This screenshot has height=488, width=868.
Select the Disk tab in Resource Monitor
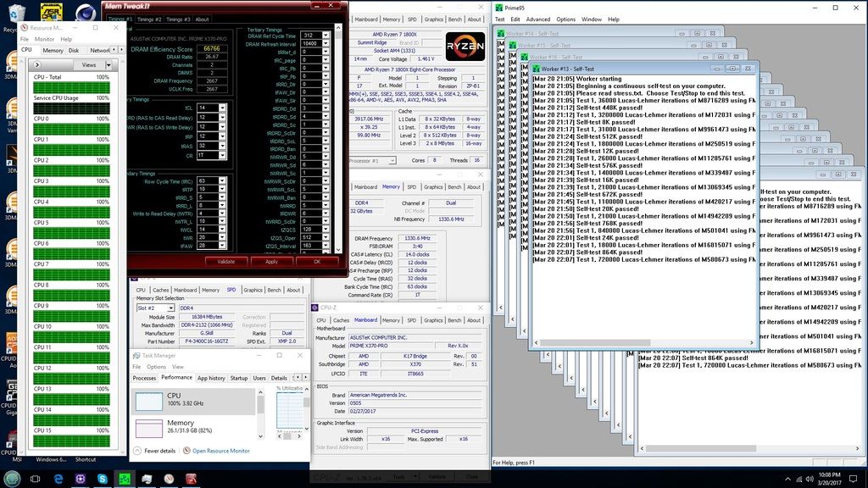(74, 50)
